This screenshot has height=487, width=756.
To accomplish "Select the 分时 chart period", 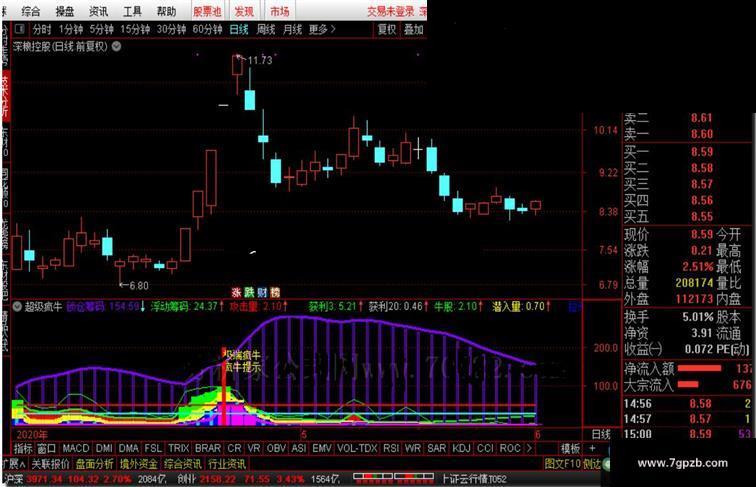I will 42,29.
